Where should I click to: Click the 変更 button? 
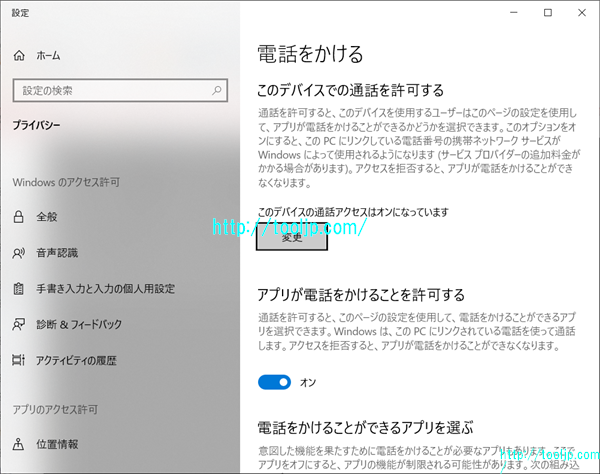[292, 237]
